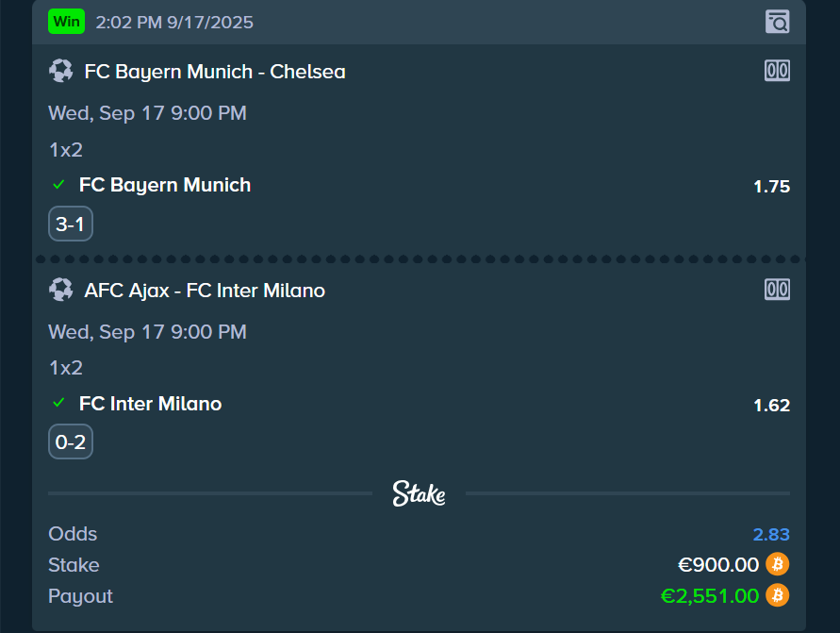Click the green Win status badge
The height and width of the screenshot is (633, 840).
[67, 21]
